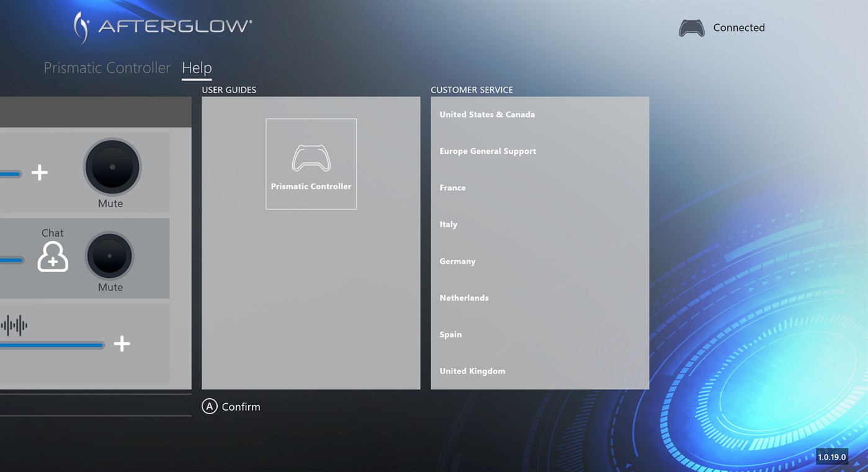Expand the Europe General Support entry
868x472 pixels.
pos(488,151)
